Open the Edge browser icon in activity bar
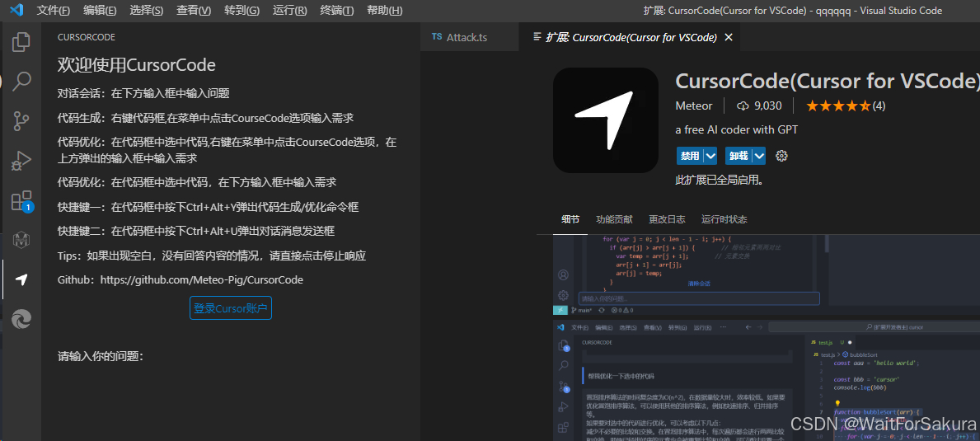The image size is (980, 441). coord(21,319)
